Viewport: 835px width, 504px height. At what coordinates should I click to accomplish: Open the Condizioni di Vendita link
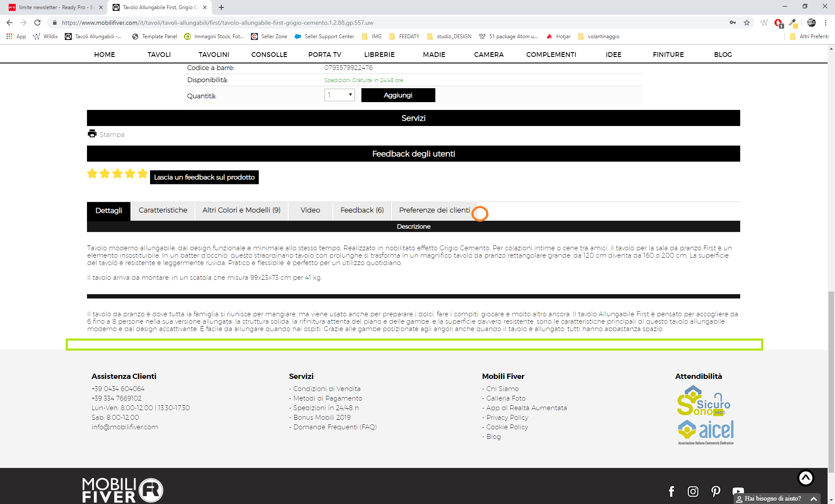pos(327,389)
